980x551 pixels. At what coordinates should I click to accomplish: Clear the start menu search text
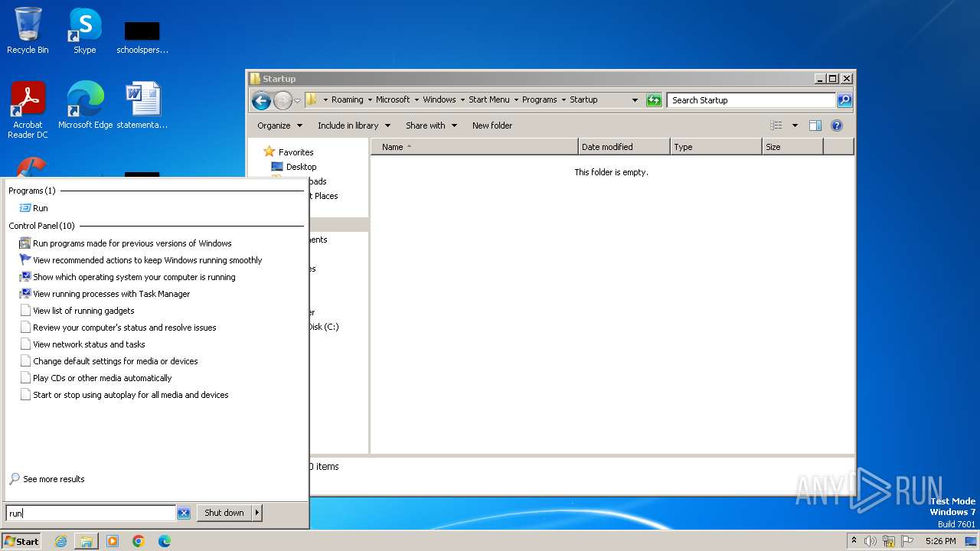pyautogui.click(x=184, y=514)
